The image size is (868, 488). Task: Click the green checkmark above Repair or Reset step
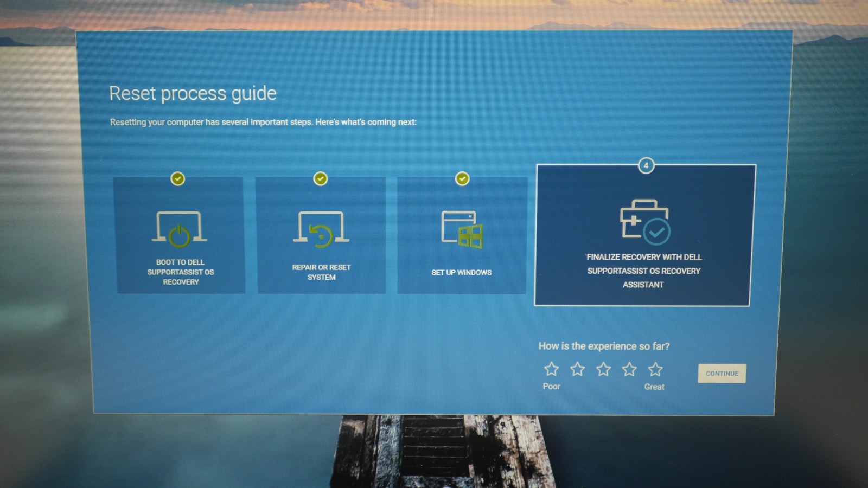point(321,178)
